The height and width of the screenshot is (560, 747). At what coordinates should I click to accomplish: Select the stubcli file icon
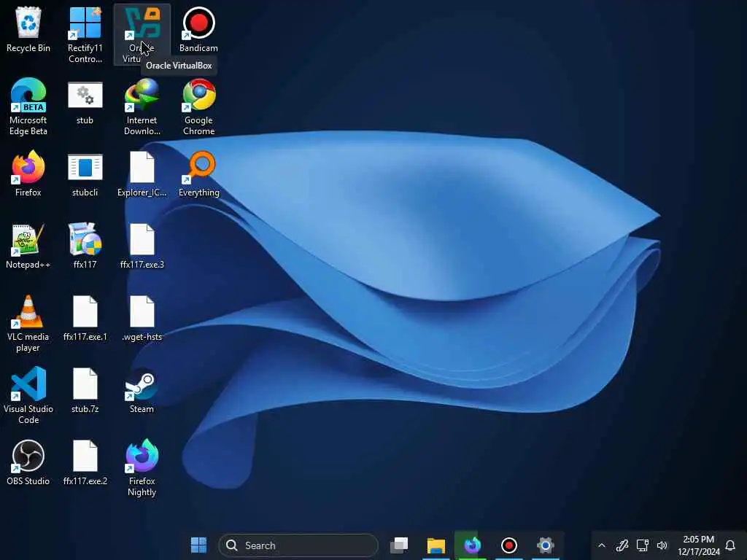click(x=85, y=174)
